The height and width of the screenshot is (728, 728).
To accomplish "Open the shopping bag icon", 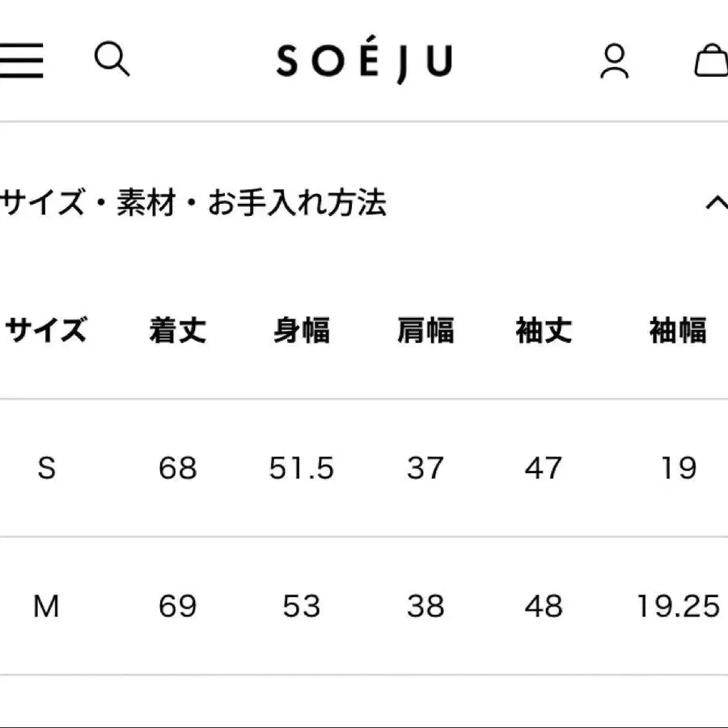I will [712, 61].
